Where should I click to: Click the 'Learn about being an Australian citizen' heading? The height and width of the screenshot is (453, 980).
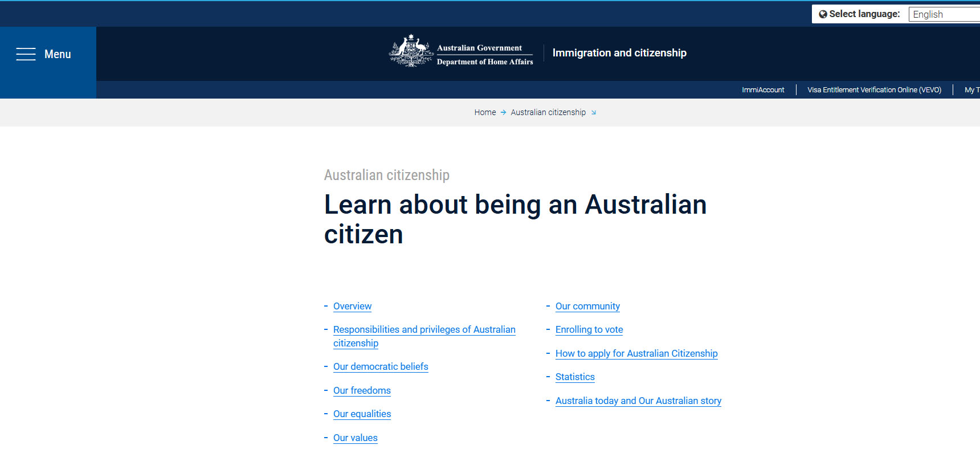515,219
